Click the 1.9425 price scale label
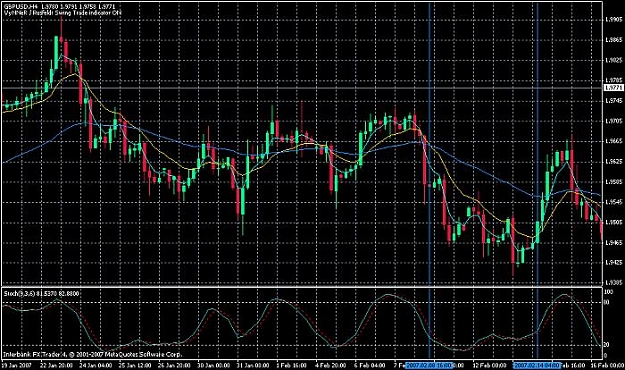This screenshot has height=370, width=625. click(614, 262)
